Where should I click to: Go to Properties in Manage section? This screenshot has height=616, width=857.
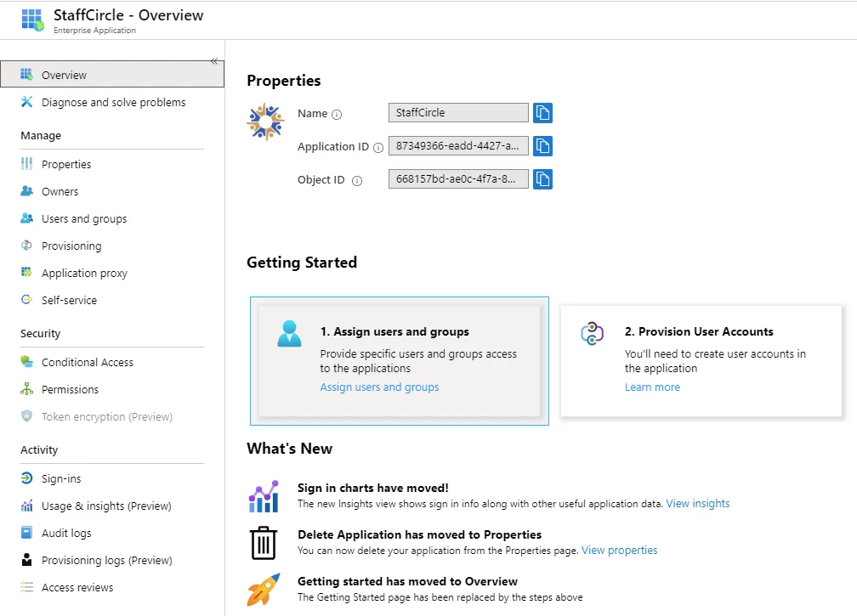point(66,164)
